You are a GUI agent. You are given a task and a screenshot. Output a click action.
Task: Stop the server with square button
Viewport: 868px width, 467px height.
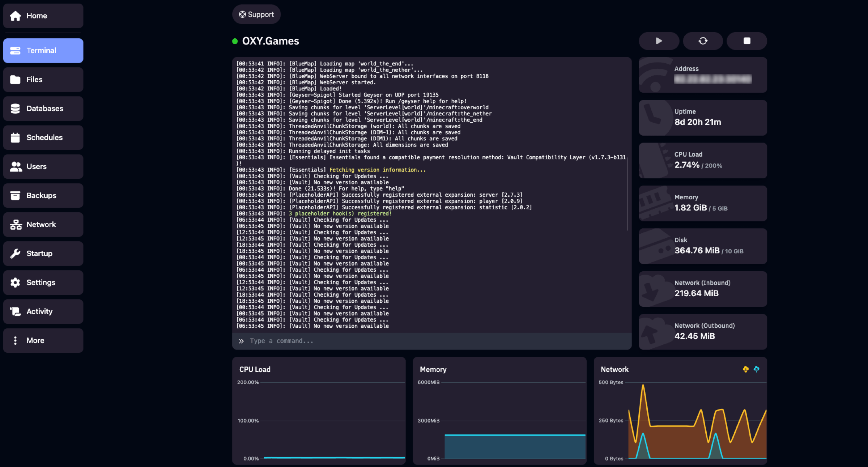(x=747, y=41)
